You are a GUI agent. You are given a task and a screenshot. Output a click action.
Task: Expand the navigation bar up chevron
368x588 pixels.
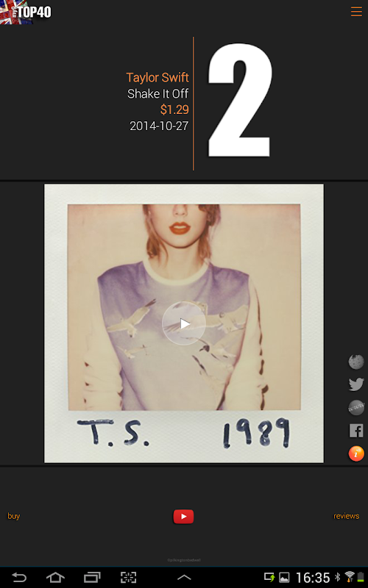184,578
